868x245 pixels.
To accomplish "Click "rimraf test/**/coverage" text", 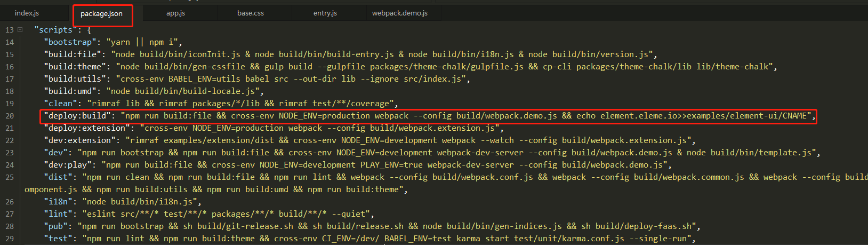I will coord(337,104).
